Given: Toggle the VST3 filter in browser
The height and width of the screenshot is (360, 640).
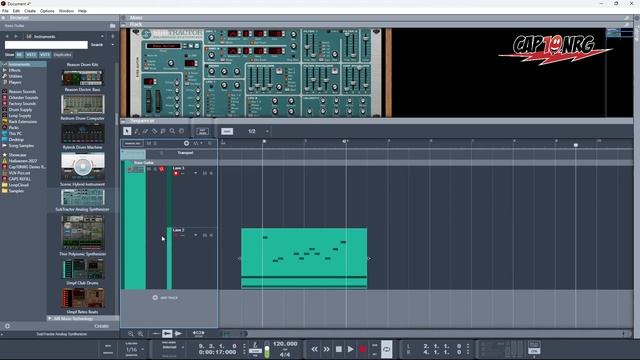Looking at the screenshot, I should pyautogui.click(x=44, y=55).
